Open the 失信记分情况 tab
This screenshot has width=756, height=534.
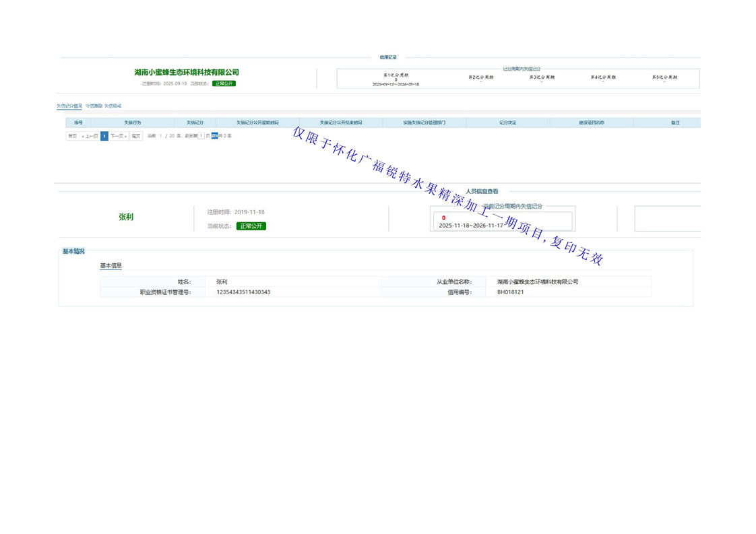tap(69, 106)
